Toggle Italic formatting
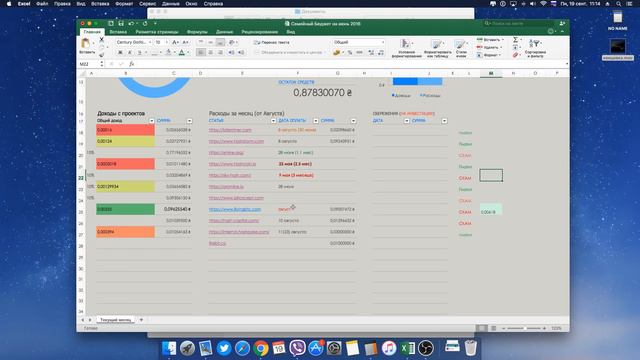 (130, 53)
